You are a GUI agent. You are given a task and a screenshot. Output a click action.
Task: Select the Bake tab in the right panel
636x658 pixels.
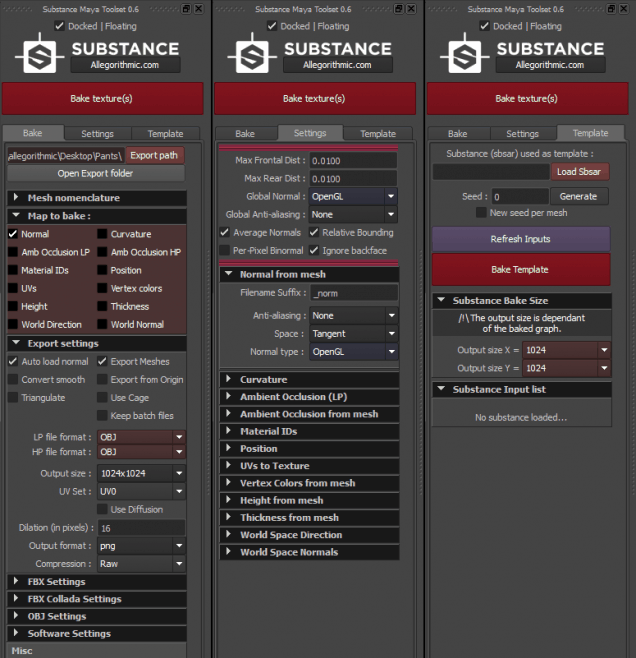[x=458, y=133]
